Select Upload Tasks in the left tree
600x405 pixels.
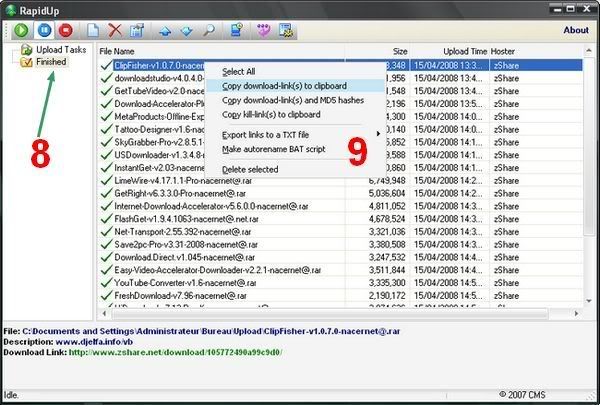[x=61, y=49]
